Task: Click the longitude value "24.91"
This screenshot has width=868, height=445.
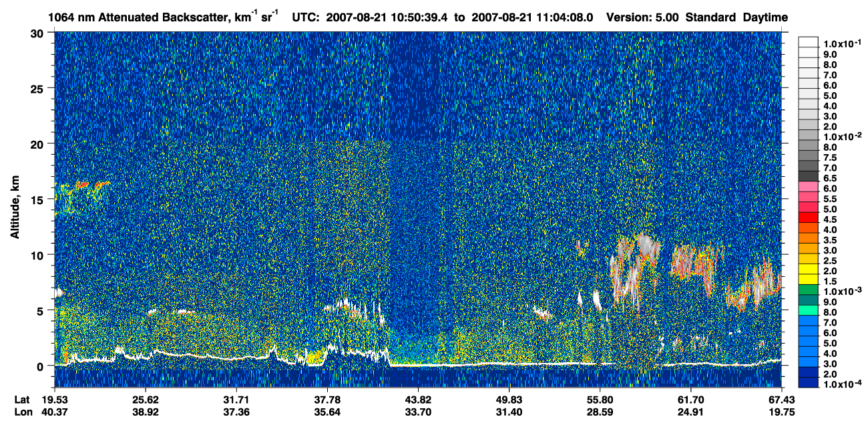Action: pos(690,412)
